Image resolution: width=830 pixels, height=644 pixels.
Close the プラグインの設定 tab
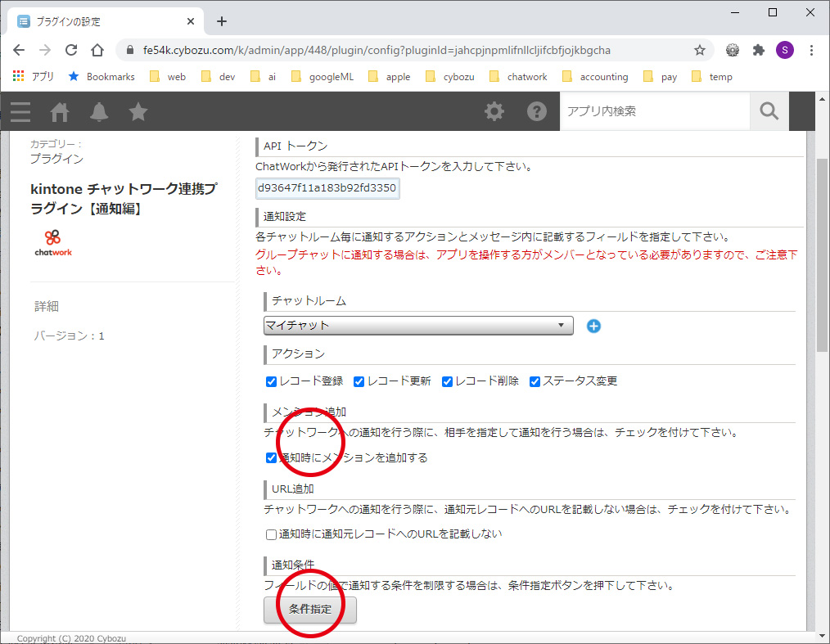click(191, 21)
